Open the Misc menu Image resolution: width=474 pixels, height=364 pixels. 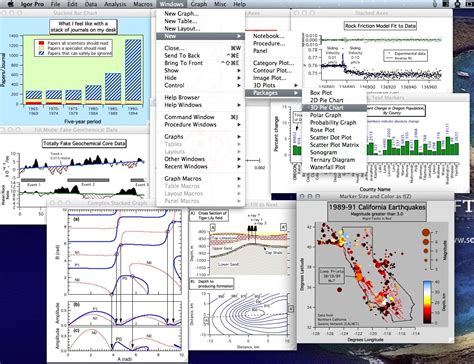click(x=220, y=4)
